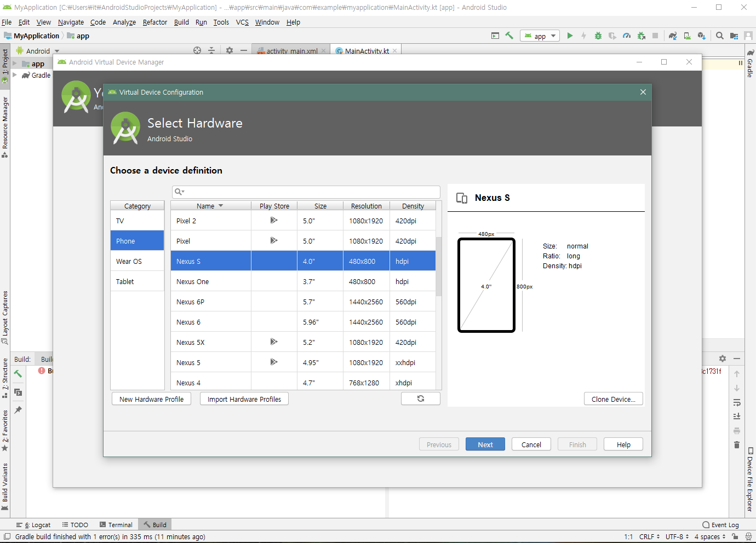Screen dimensions: 756x543
Task: Click the green hammer in Build panel
Action: (18, 374)
